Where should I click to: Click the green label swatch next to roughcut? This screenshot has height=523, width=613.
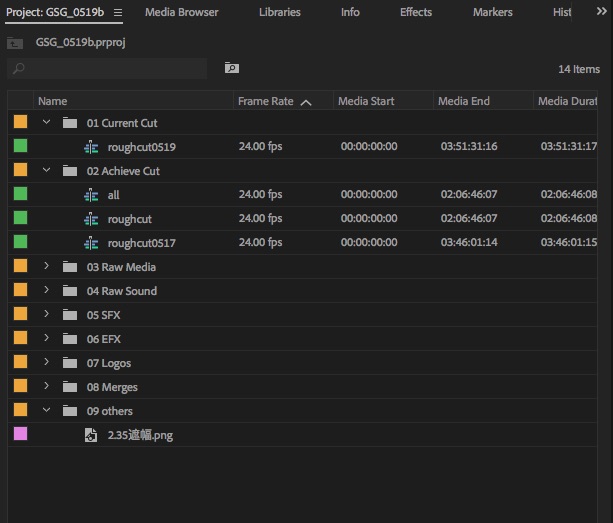coord(20,218)
